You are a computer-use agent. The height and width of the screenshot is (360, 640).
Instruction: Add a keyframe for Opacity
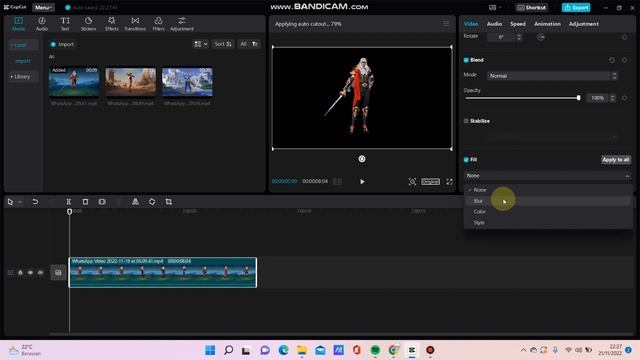[x=624, y=98]
